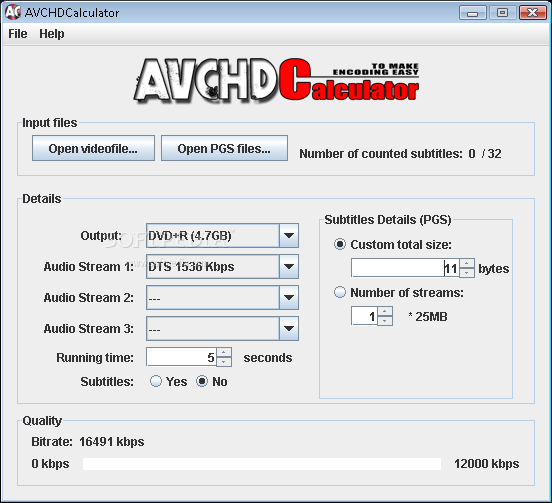Image resolution: width=552 pixels, height=503 pixels.
Task: Click the bitrate quality progress bar
Action: click(262, 464)
